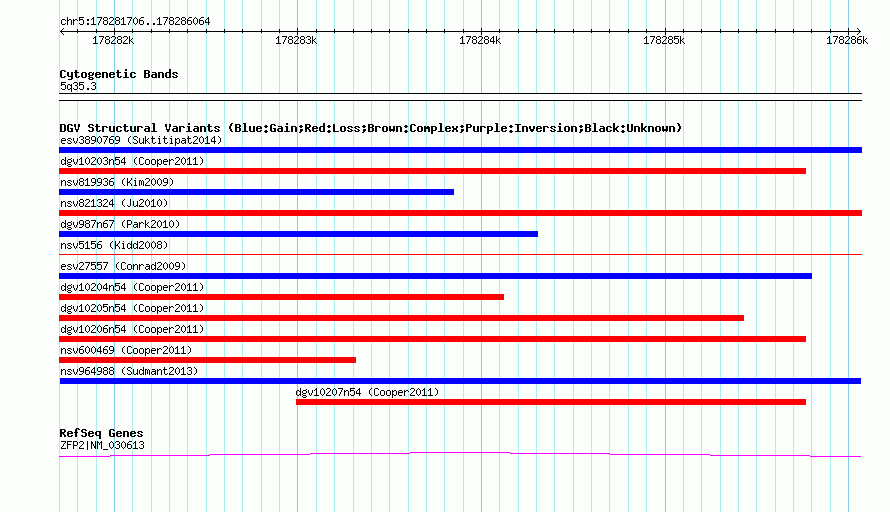This screenshot has width=890, height=512.
Task: Open the nsv964988 (Sudmant2013) label
Action: (129, 371)
